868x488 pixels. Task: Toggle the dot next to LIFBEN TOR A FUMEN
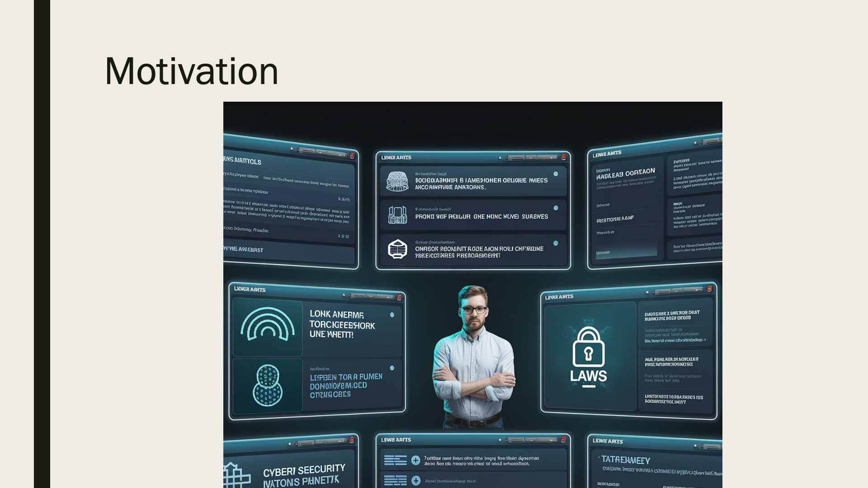click(392, 368)
